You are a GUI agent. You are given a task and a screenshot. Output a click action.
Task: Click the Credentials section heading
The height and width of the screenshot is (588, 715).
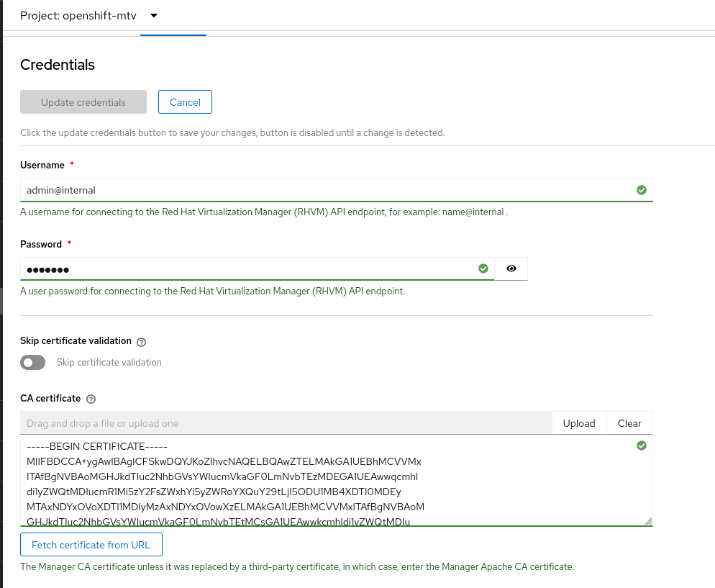58,65
